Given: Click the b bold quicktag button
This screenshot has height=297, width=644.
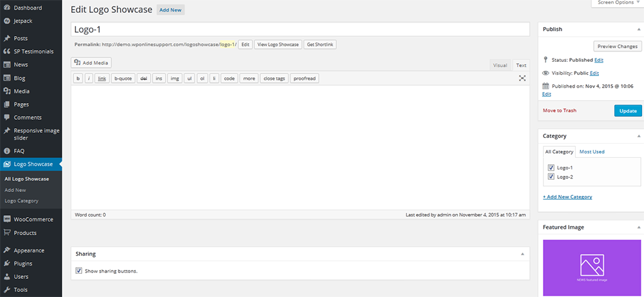Looking at the screenshot, I should click(78, 79).
